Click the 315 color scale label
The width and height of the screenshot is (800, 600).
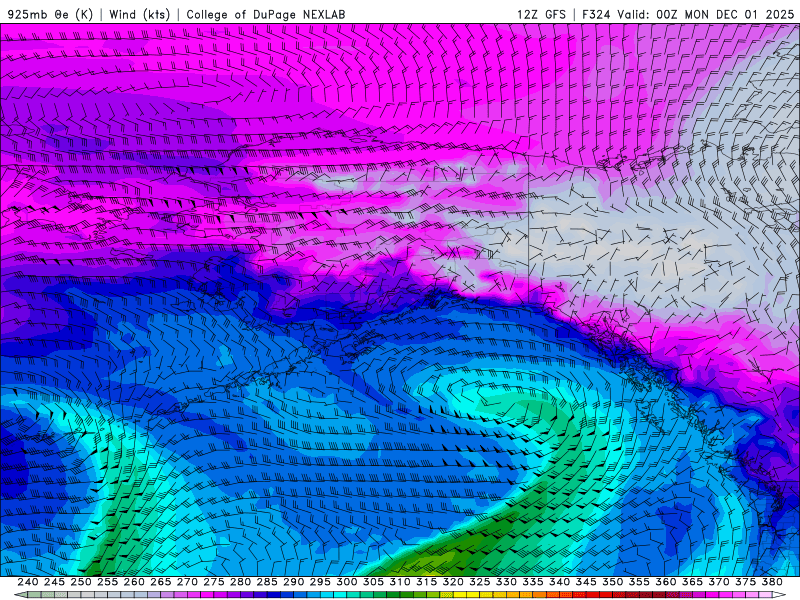[426, 582]
